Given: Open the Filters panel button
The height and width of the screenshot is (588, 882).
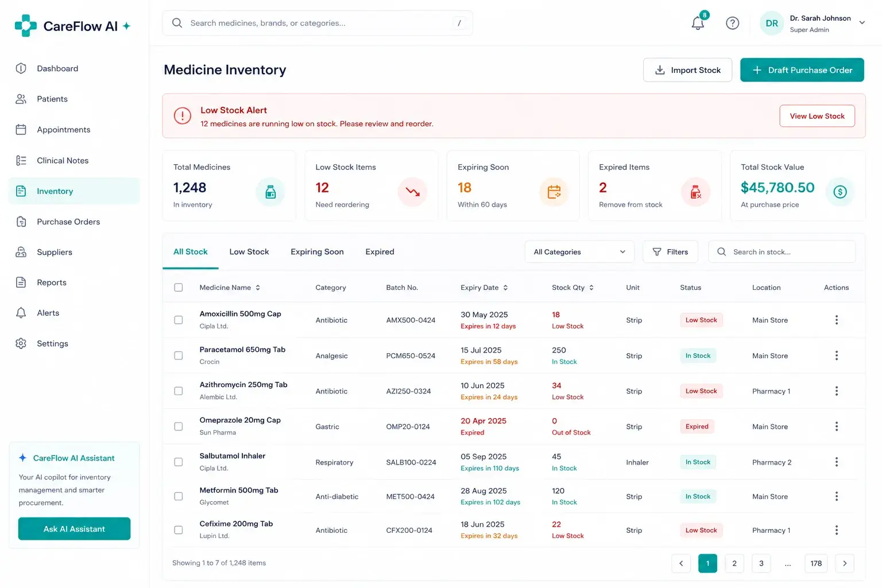Looking at the screenshot, I should (670, 252).
